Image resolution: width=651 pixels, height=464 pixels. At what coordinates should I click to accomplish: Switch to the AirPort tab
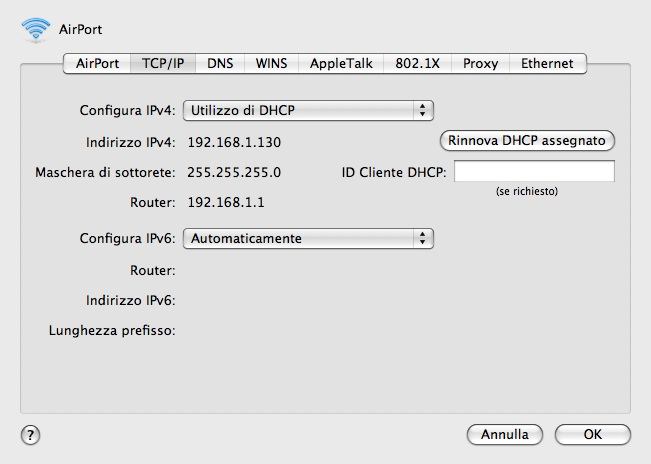click(x=97, y=63)
